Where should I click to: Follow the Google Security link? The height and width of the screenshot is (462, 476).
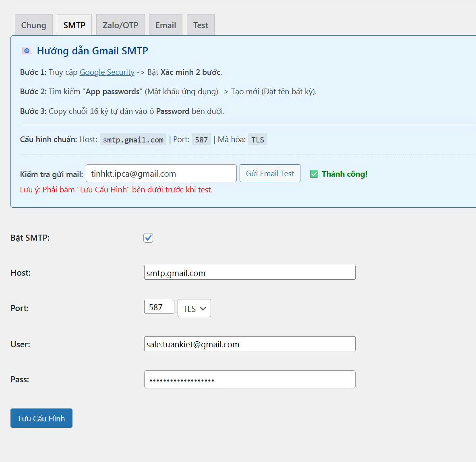coord(107,72)
